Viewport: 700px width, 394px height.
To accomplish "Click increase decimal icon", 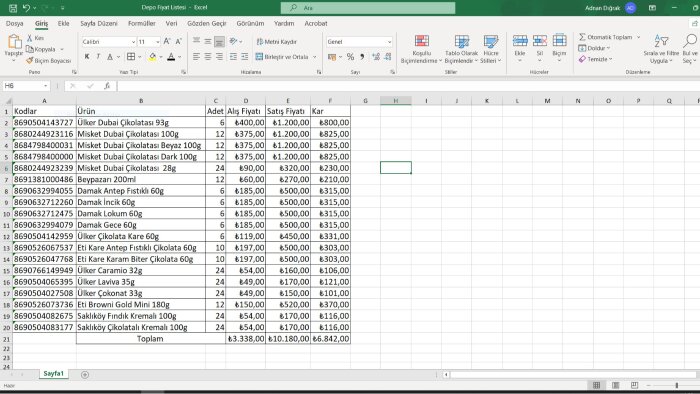I will tap(376, 57).
